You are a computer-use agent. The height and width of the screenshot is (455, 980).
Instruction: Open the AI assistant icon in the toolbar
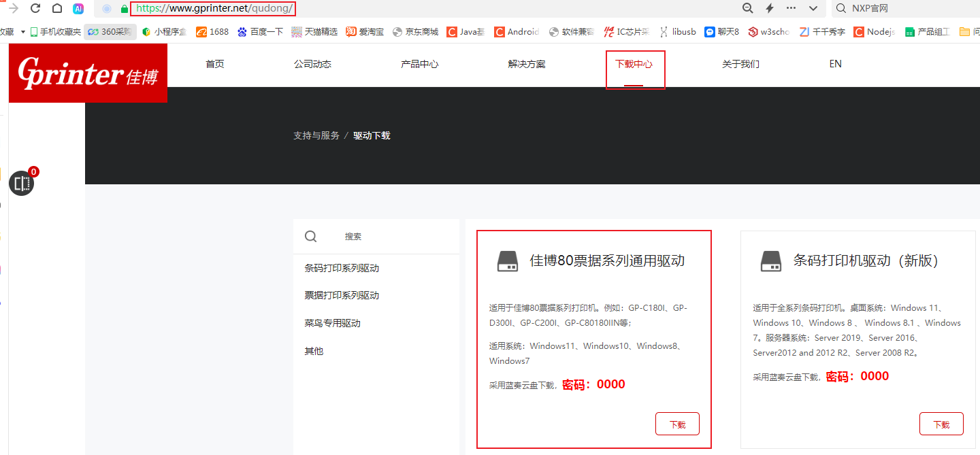(x=78, y=9)
